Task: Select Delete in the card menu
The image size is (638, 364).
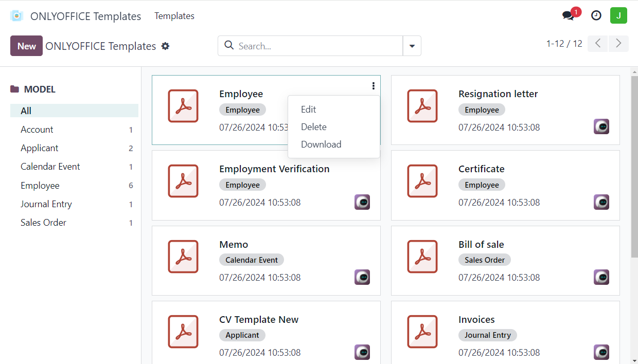Action: click(314, 127)
